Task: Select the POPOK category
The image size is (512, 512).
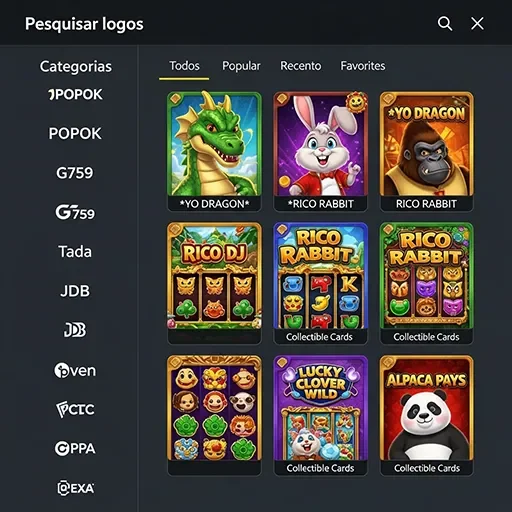Action: tap(75, 134)
